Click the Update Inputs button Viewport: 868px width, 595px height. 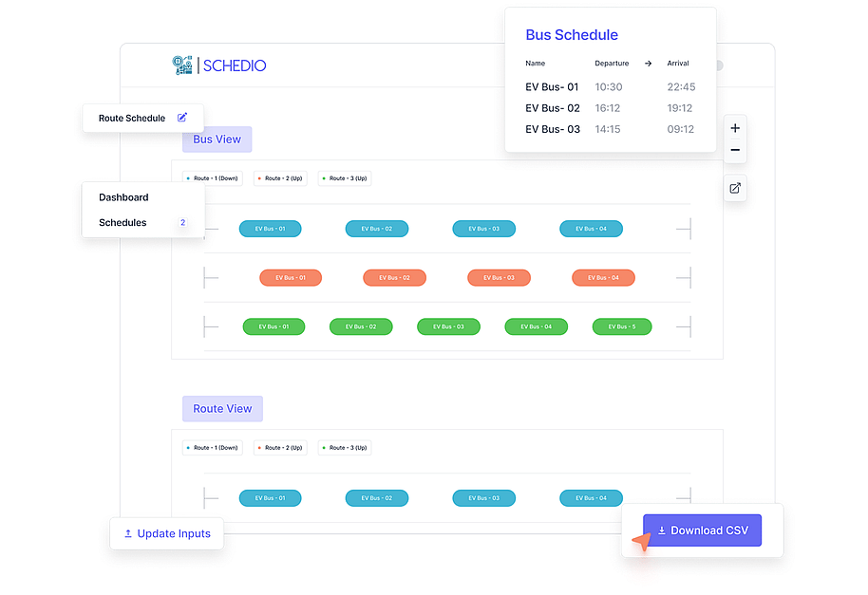[167, 533]
